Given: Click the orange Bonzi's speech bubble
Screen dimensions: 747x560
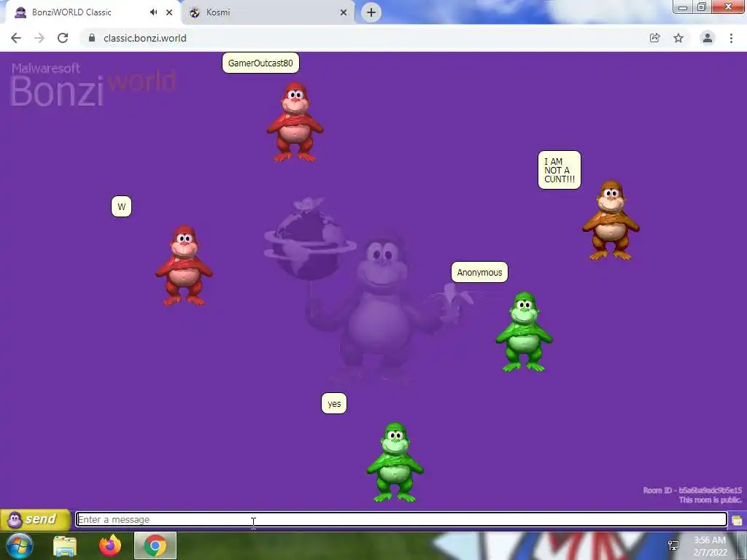Looking at the screenshot, I should (560, 170).
